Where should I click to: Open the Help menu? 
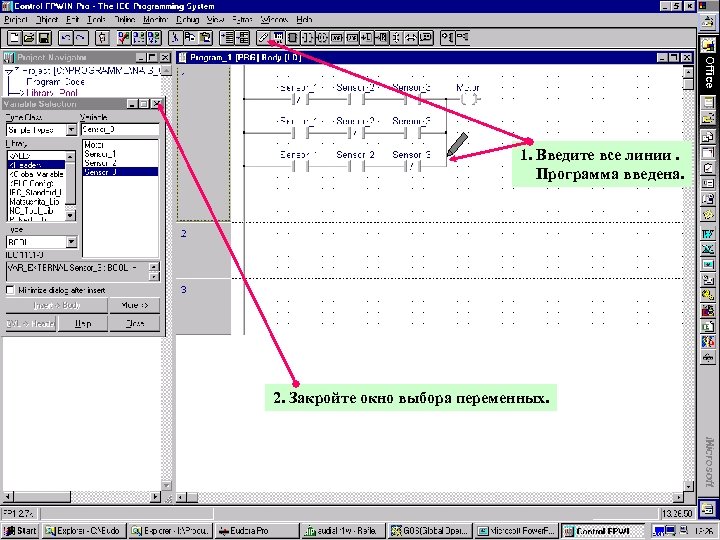(x=304, y=20)
